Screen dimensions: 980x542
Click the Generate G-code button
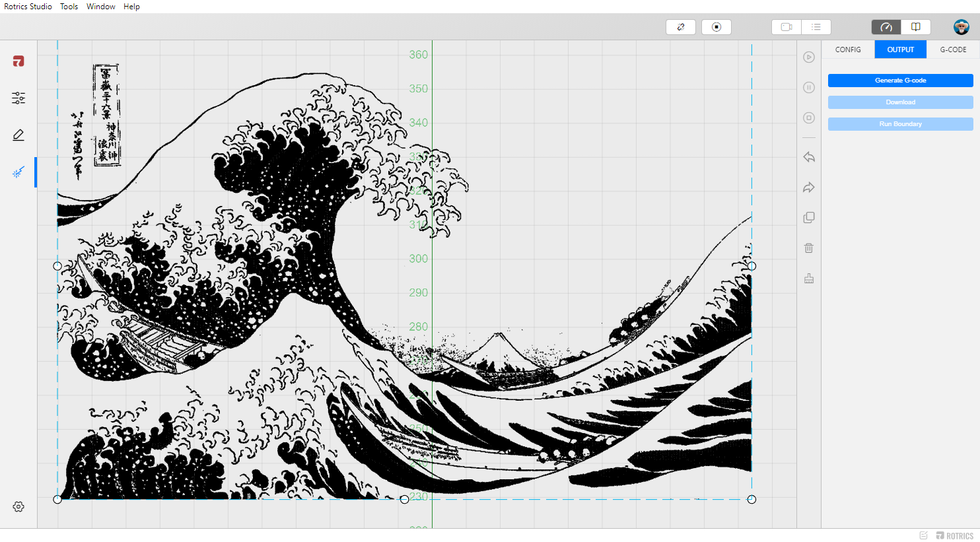tap(901, 81)
